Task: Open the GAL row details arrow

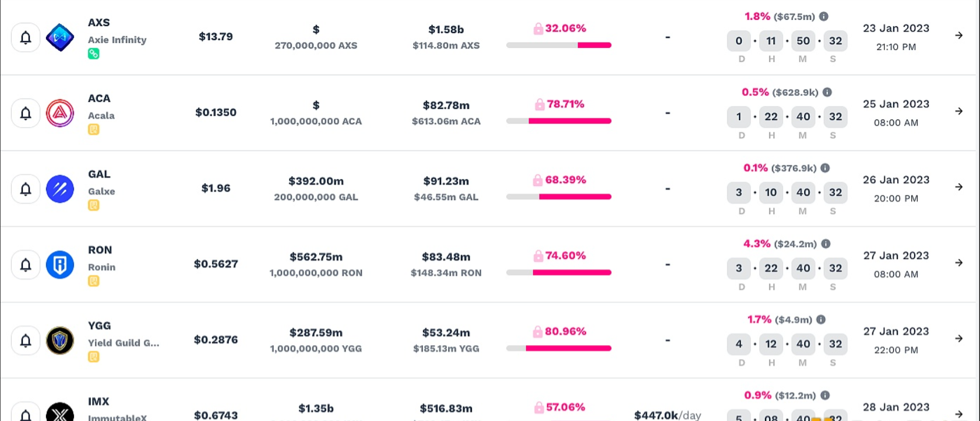Action: pyautogui.click(x=958, y=187)
